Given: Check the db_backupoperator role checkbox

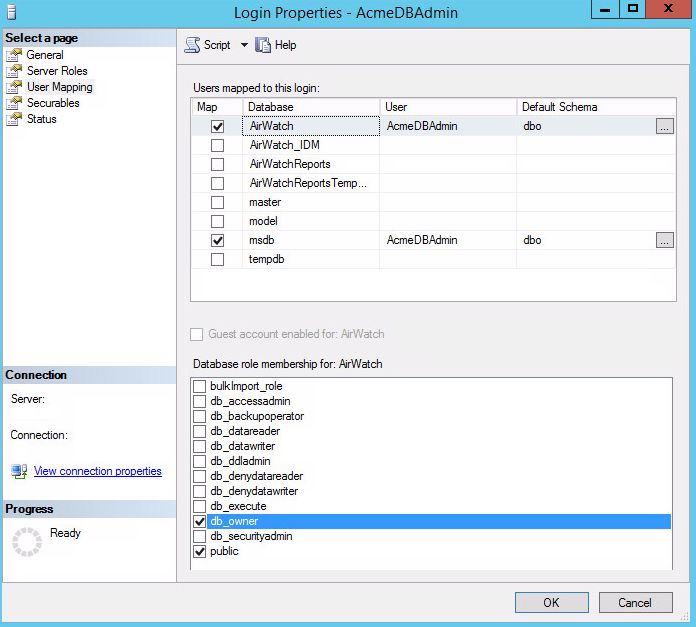Looking at the screenshot, I should point(200,416).
